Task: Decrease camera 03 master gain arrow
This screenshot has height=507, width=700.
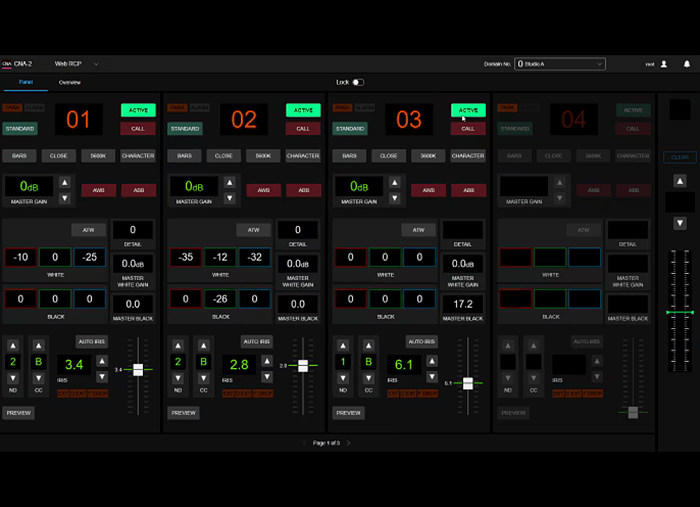Action: (x=395, y=198)
